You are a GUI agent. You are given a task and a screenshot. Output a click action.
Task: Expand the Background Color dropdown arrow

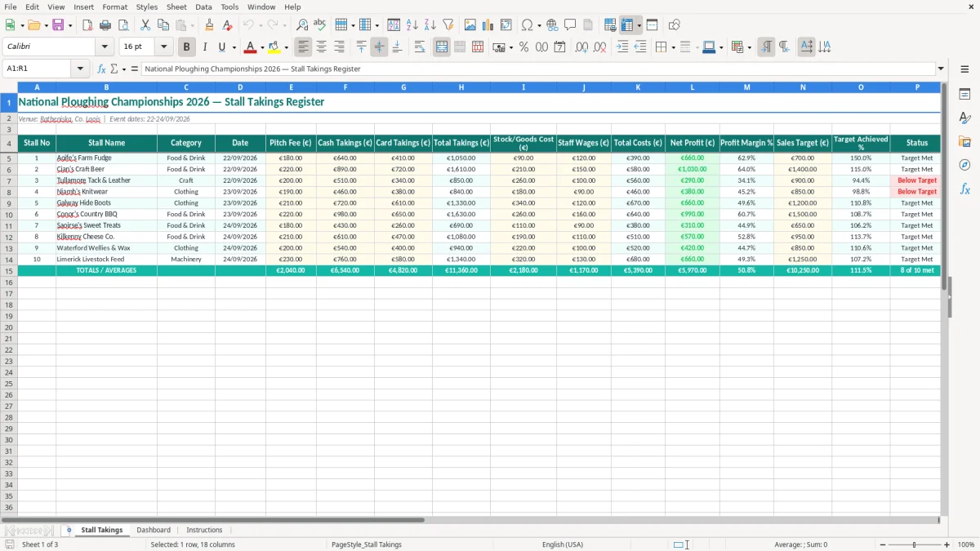[x=286, y=47]
